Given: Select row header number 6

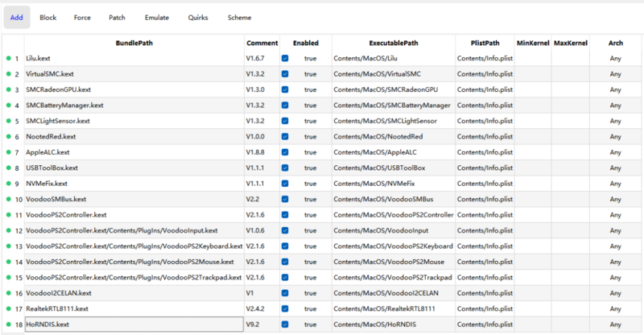Looking at the screenshot, I should click(x=13, y=136).
